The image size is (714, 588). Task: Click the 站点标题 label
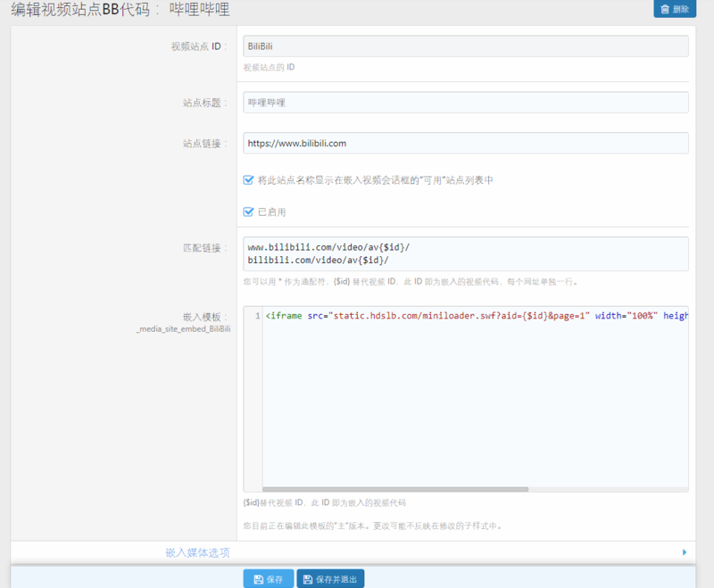tap(204, 103)
